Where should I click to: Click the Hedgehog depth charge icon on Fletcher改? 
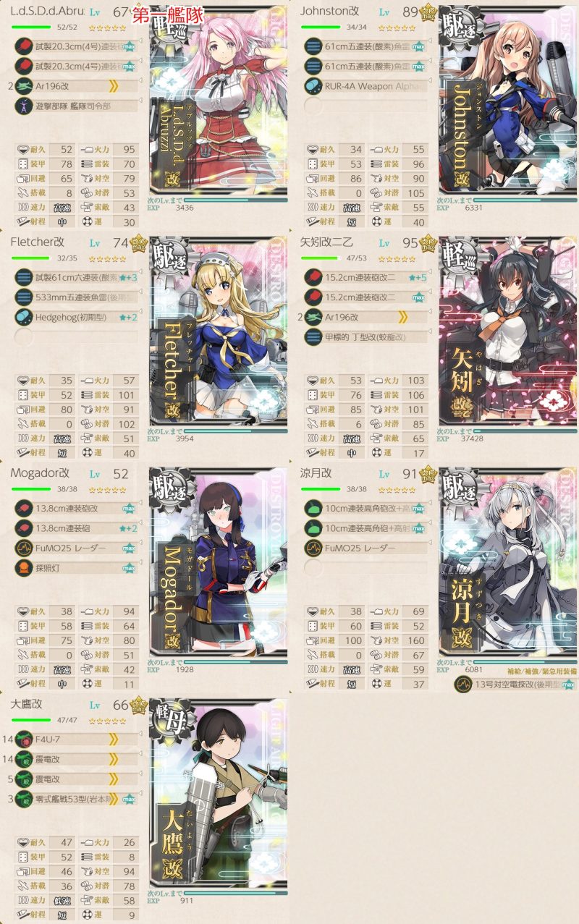(x=22, y=317)
